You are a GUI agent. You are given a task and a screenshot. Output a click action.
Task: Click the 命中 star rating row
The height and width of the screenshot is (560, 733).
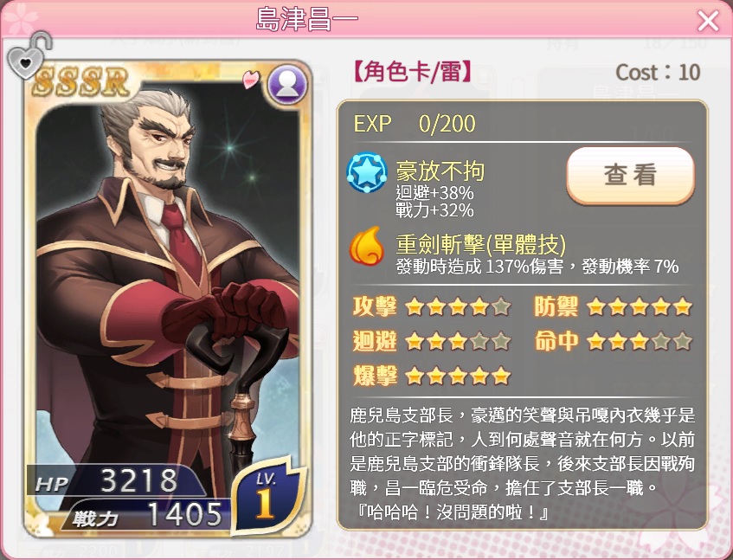point(613,341)
